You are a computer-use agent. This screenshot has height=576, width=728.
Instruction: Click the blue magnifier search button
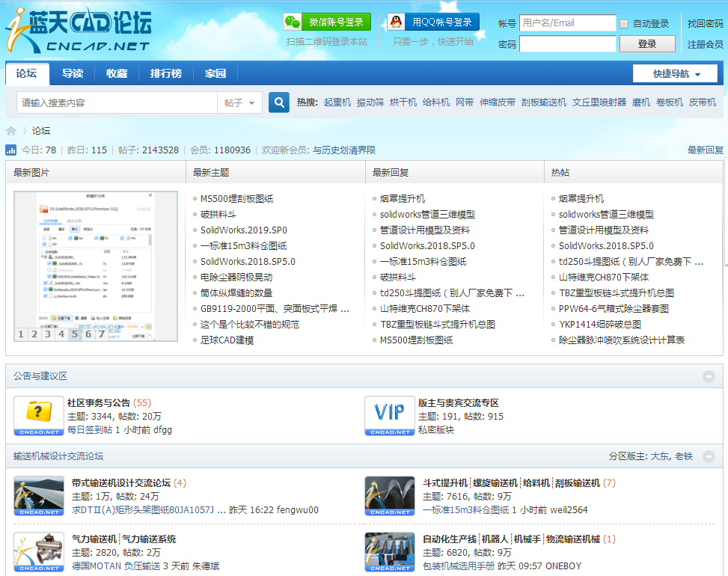(279, 102)
